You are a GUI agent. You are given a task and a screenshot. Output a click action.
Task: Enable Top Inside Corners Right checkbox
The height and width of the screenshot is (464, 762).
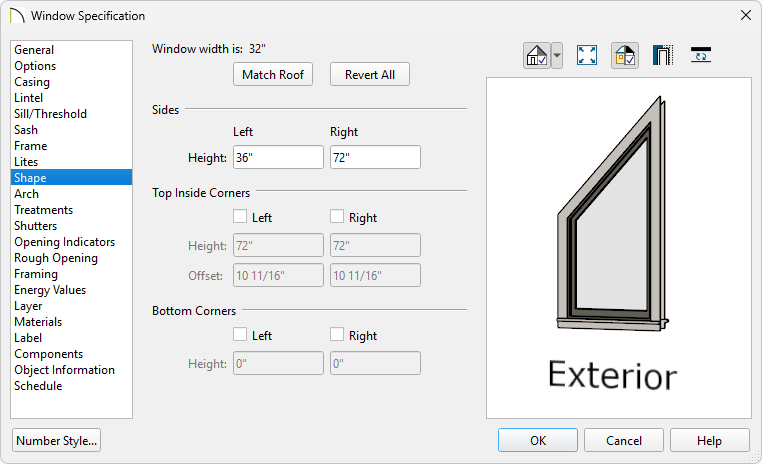coord(337,216)
